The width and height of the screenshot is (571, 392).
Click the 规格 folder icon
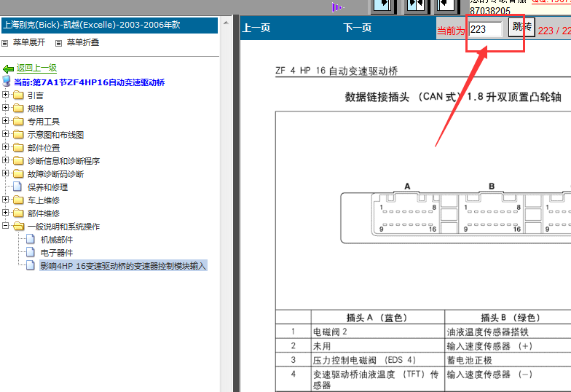pyautogui.click(x=18, y=109)
